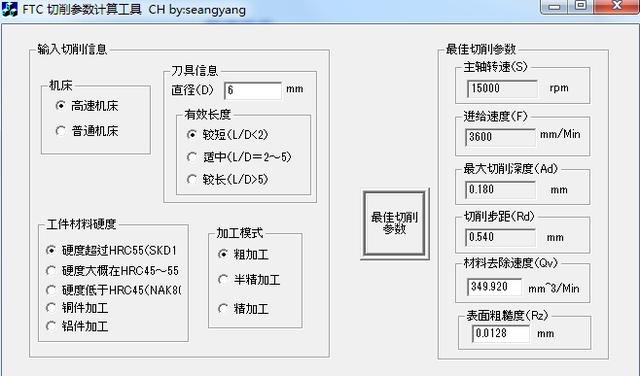This screenshot has height=376, width=640.
Task: Minimize the FTC calculator window
Action: click(554, 7)
